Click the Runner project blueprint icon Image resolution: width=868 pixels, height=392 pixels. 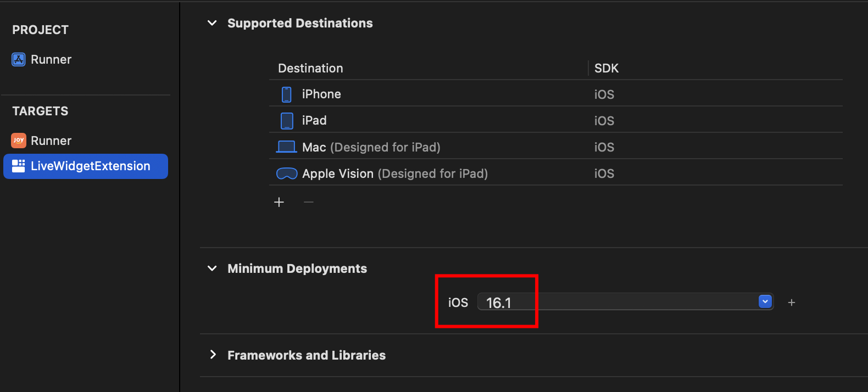(x=19, y=59)
